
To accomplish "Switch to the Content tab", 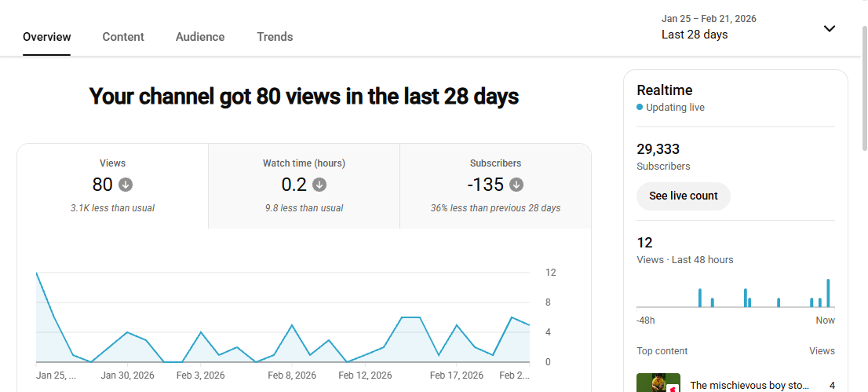I will tap(123, 37).
